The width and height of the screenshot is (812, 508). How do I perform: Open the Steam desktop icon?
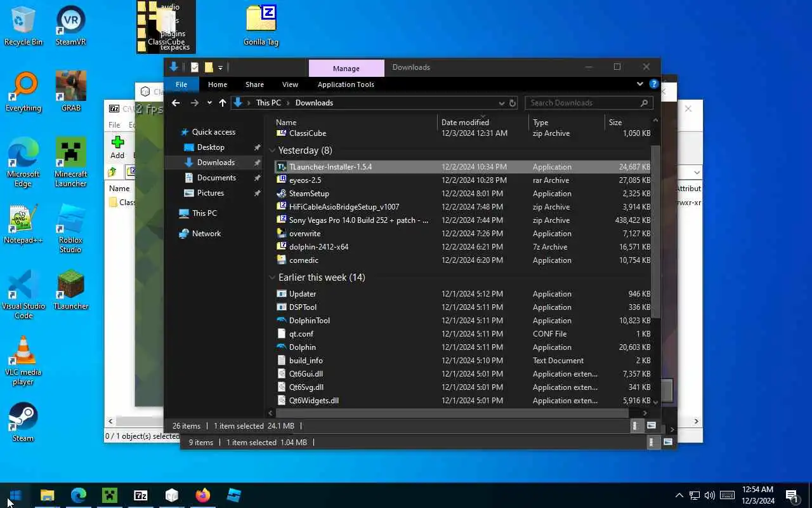pos(23,422)
